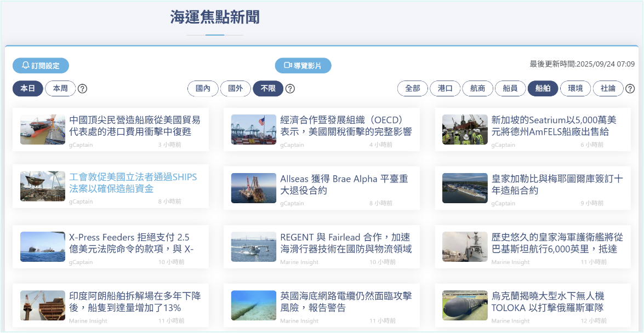
Task: Click help icon beside 不限 region filter
Action: 290,89
